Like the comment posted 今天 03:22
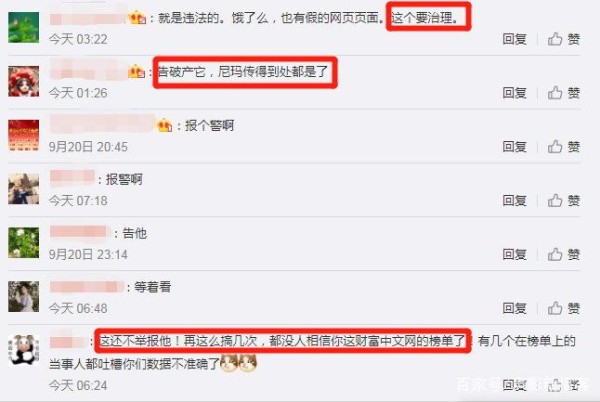Screen dimensions: 600x402 564,39
